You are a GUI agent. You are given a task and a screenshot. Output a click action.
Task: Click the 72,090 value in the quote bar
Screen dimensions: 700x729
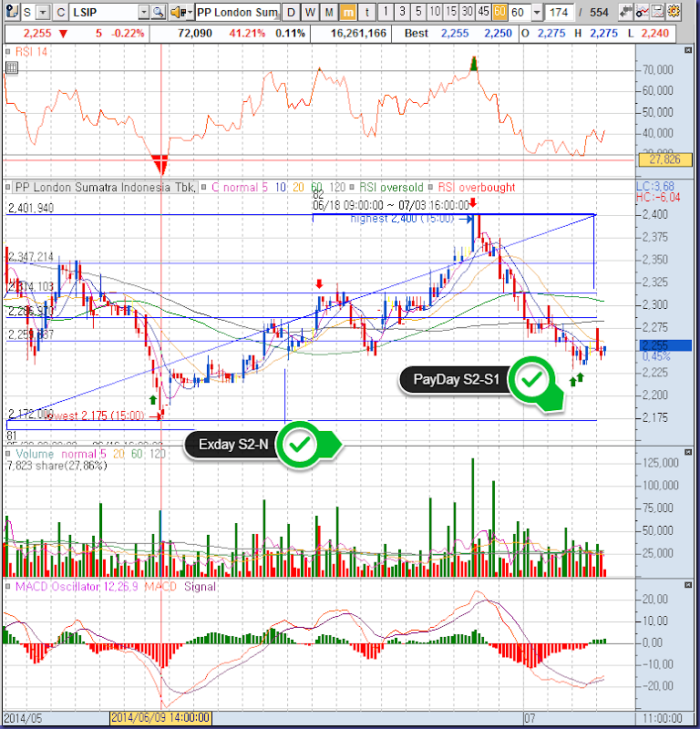[x=195, y=34]
